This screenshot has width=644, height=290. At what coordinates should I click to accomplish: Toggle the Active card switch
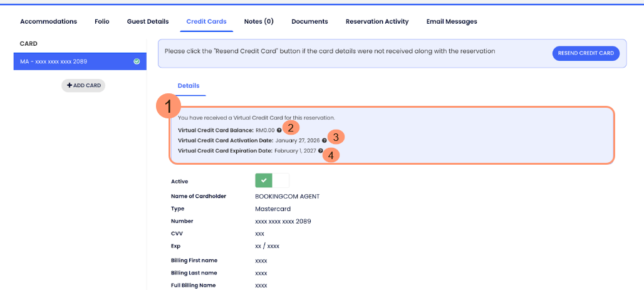(x=272, y=180)
